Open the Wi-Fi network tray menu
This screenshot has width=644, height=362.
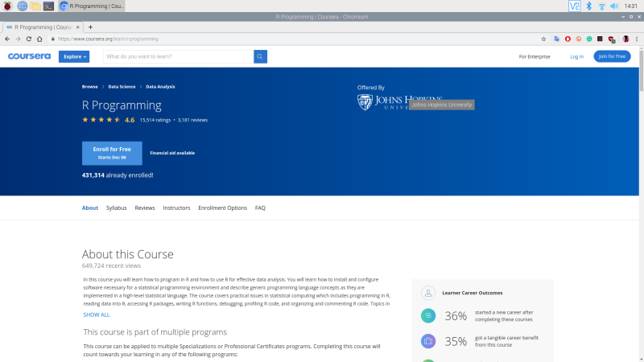tap(601, 6)
